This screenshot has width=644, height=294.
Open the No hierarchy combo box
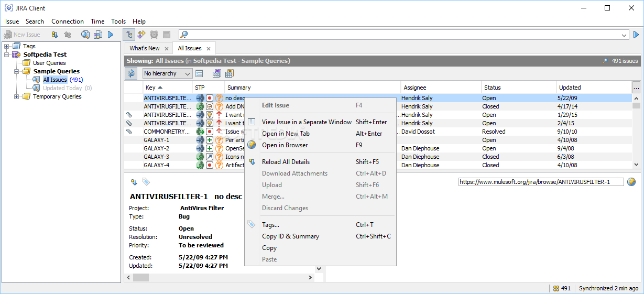(x=167, y=73)
